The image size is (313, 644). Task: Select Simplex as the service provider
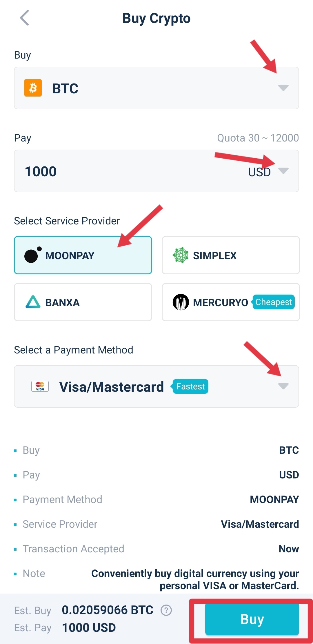[x=230, y=255]
